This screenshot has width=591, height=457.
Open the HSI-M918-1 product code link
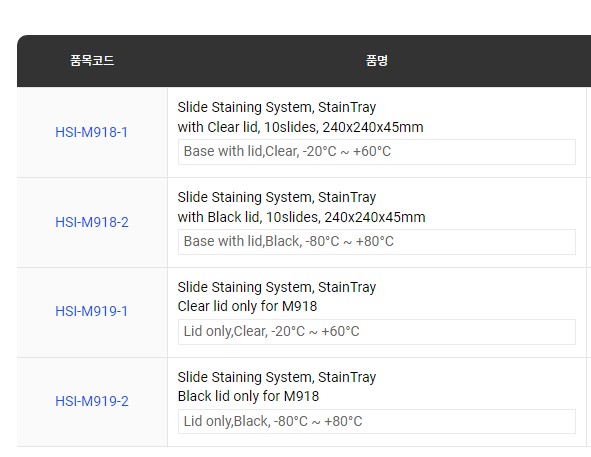click(x=92, y=132)
